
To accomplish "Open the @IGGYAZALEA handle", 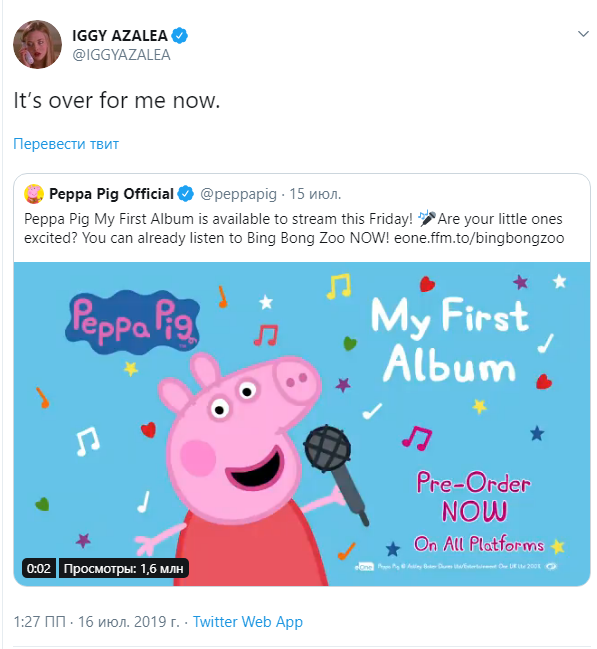I will pyautogui.click(x=121, y=55).
